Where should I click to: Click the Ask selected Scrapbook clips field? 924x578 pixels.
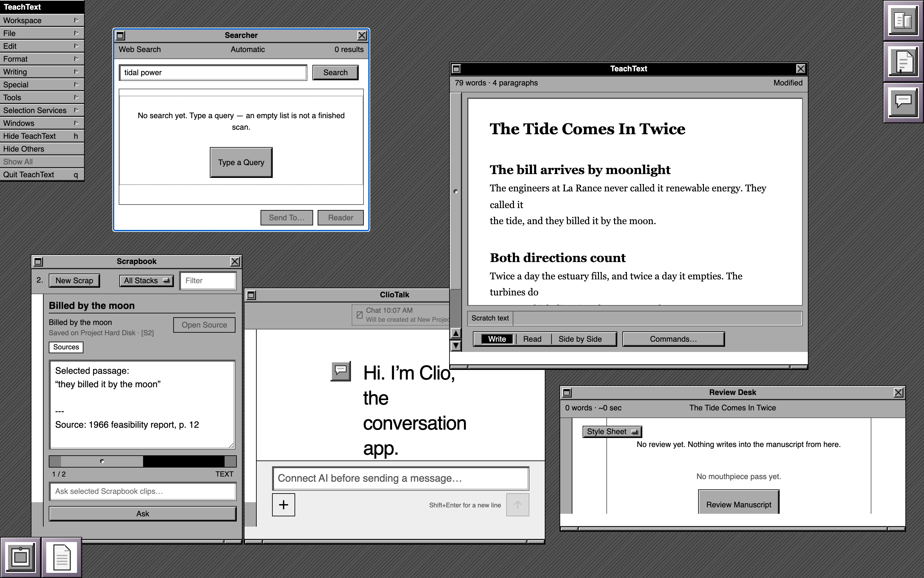click(143, 491)
